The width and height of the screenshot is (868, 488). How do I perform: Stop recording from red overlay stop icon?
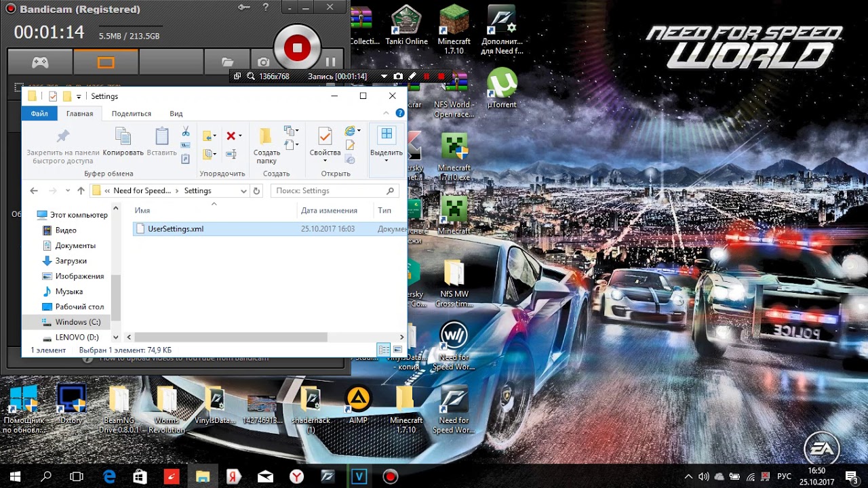pos(441,77)
